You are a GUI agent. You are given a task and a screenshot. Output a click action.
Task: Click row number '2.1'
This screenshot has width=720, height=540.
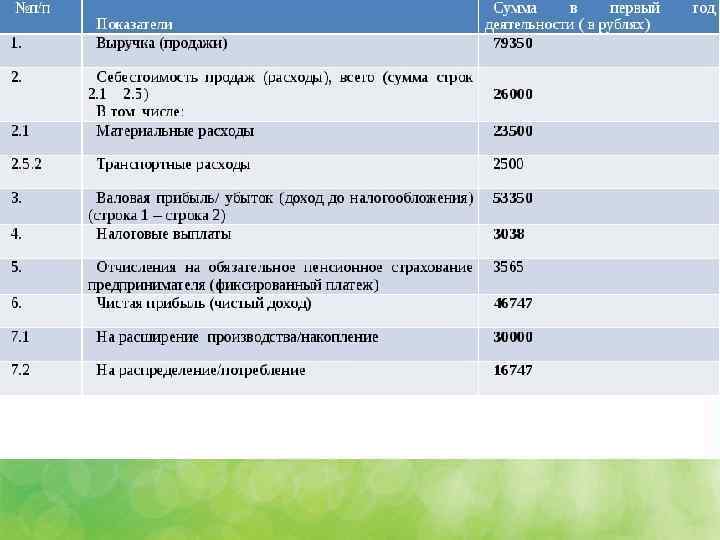[x=20, y=131]
